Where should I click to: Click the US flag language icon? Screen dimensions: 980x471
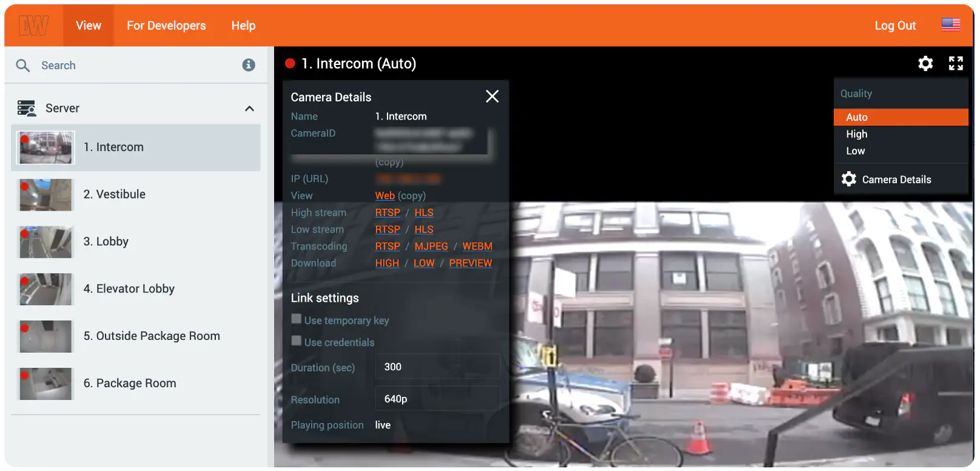(951, 25)
